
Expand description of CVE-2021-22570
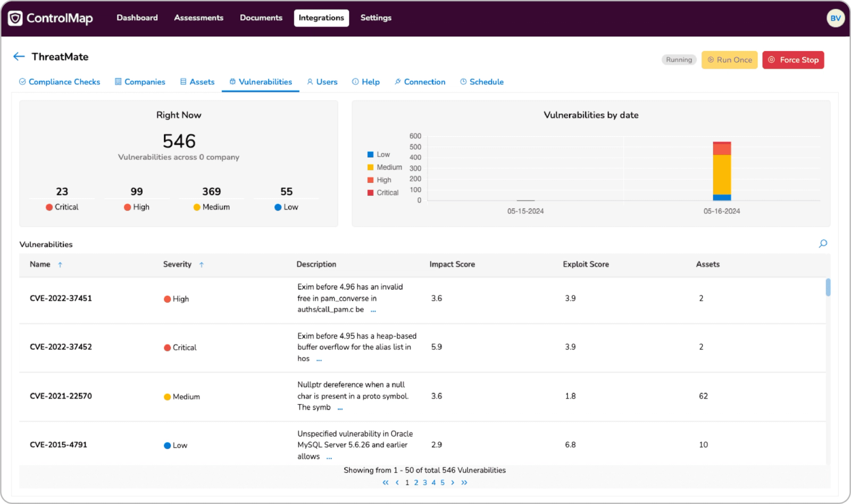[340, 408]
